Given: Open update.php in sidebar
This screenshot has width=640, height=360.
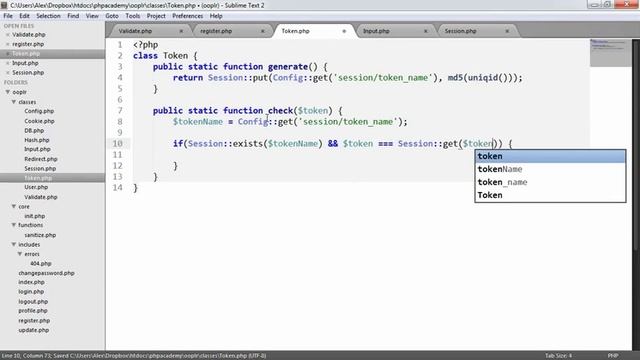Looking at the screenshot, I should tap(33, 330).
